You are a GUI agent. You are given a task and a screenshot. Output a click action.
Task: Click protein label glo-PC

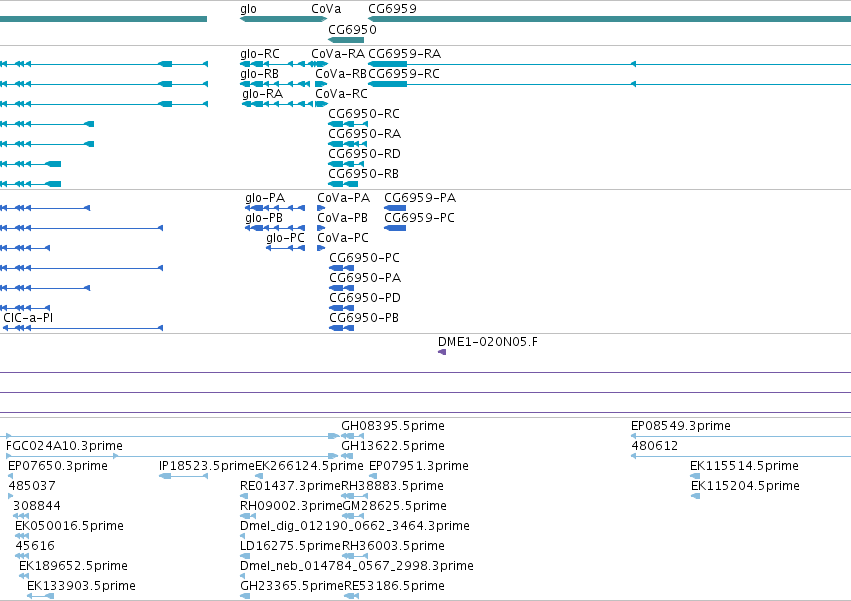(x=285, y=238)
